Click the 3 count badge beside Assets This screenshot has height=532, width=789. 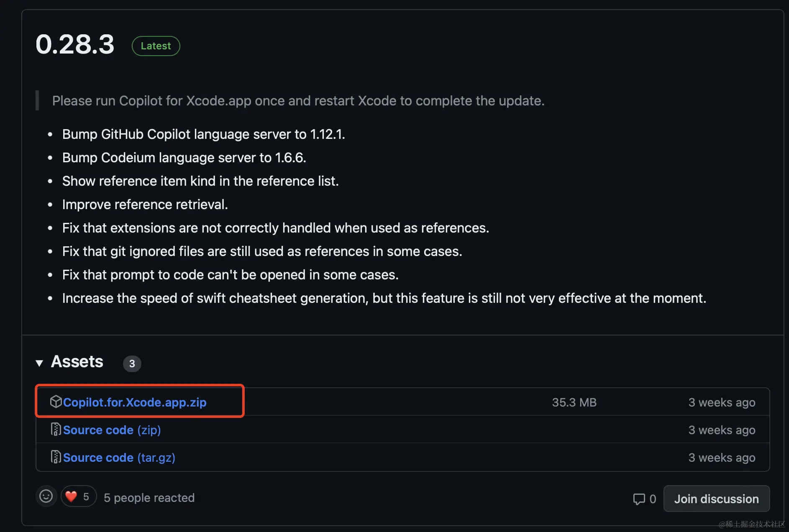point(132,364)
